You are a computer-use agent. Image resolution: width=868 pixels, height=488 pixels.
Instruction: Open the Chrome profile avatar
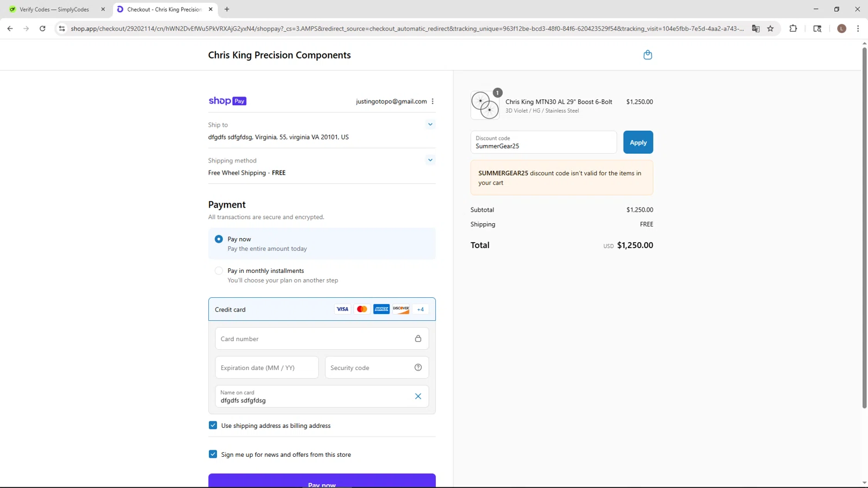pyautogui.click(x=842, y=28)
